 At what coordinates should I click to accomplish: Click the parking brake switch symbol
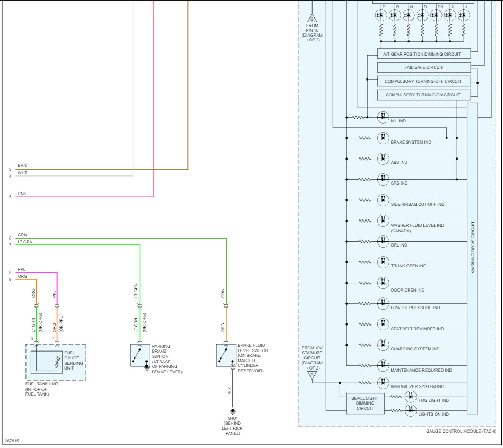coord(140,355)
